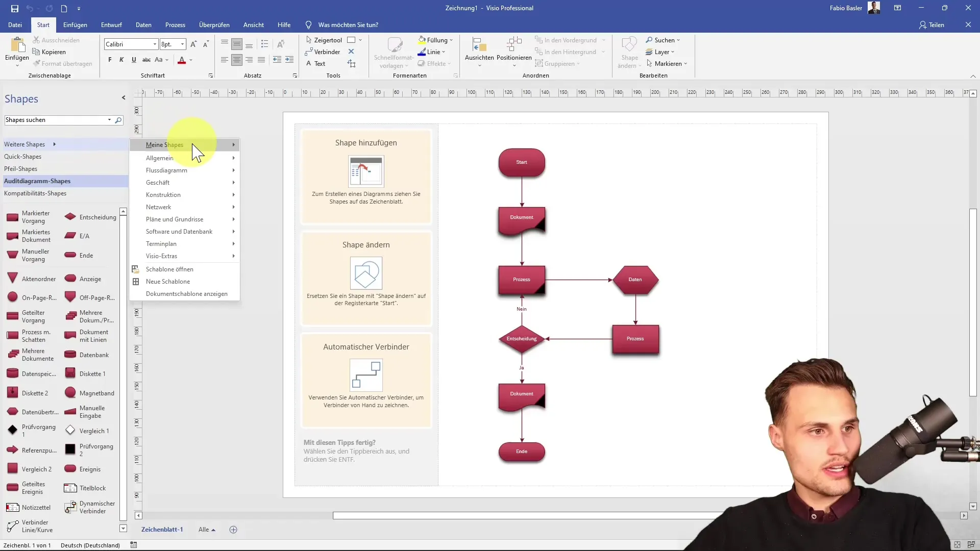The width and height of the screenshot is (980, 551).
Task: Select the Datenbank shape in the stencil
Action: (87, 355)
